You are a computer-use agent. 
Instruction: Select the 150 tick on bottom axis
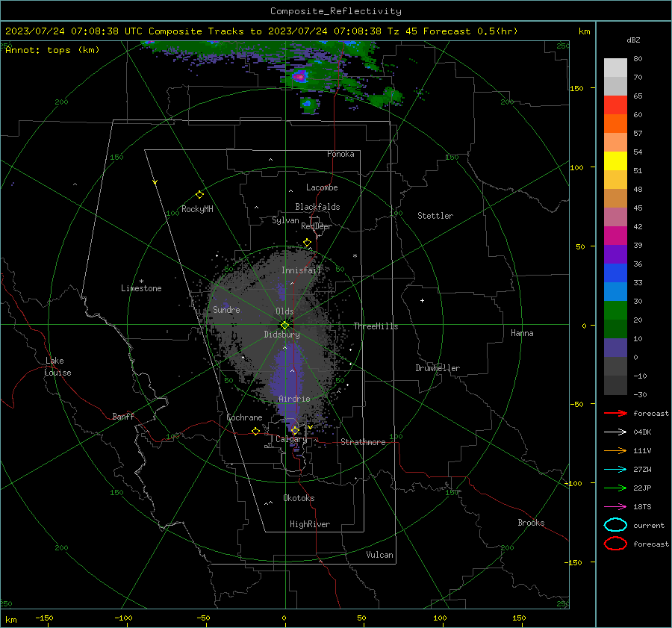[x=519, y=618]
